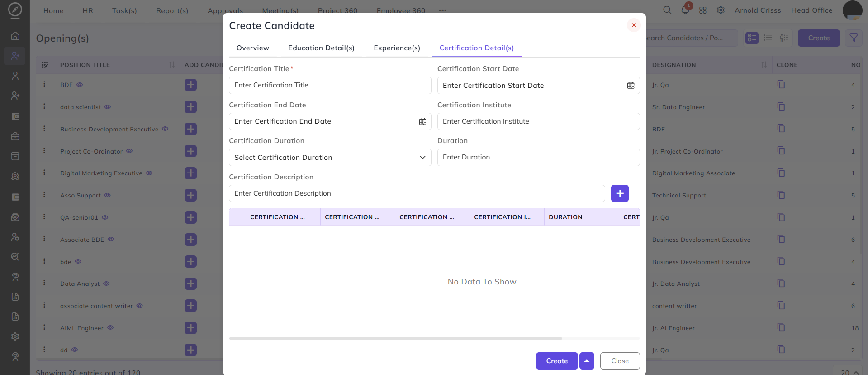Open the search icon in top bar
Viewport: 868px width, 375px height.
coord(667,10)
